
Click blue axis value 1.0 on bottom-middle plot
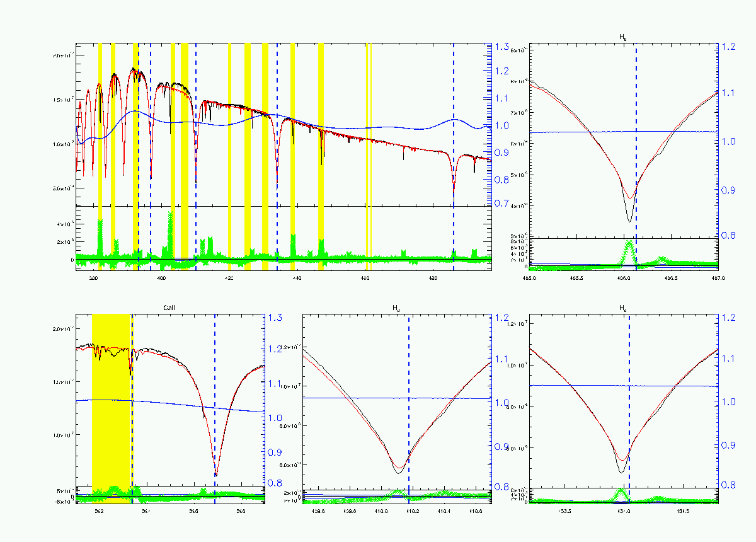[x=503, y=403]
